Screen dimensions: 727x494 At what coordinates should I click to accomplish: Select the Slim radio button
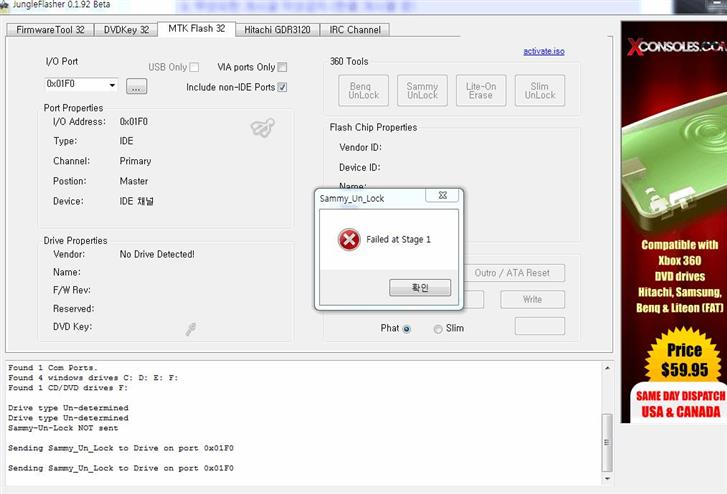point(438,329)
